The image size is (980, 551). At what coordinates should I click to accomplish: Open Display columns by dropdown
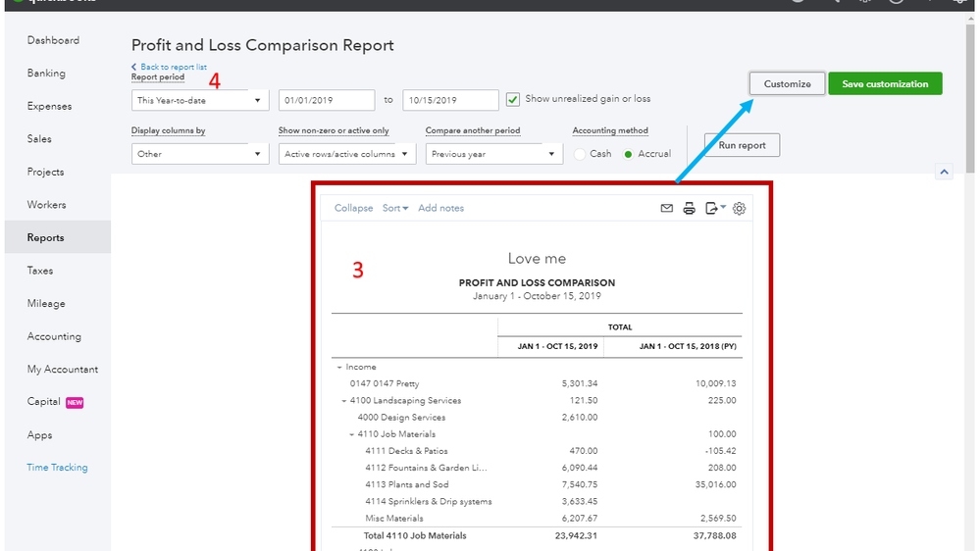[x=200, y=154]
